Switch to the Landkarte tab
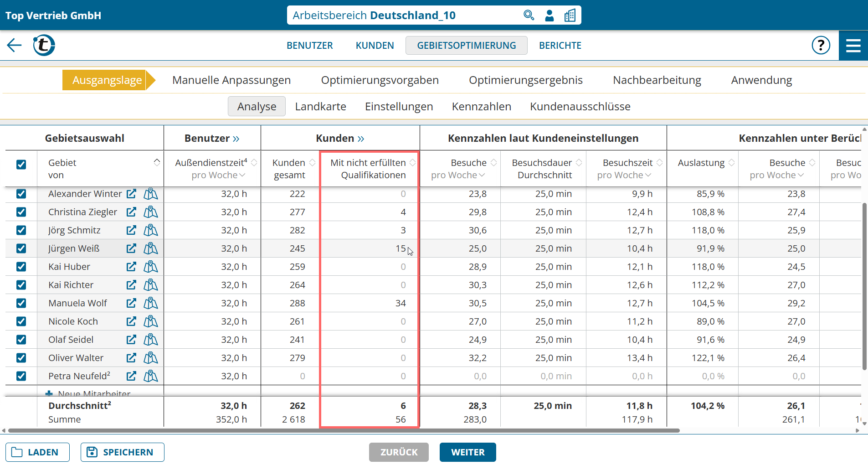The width and height of the screenshot is (868, 470). [320, 107]
